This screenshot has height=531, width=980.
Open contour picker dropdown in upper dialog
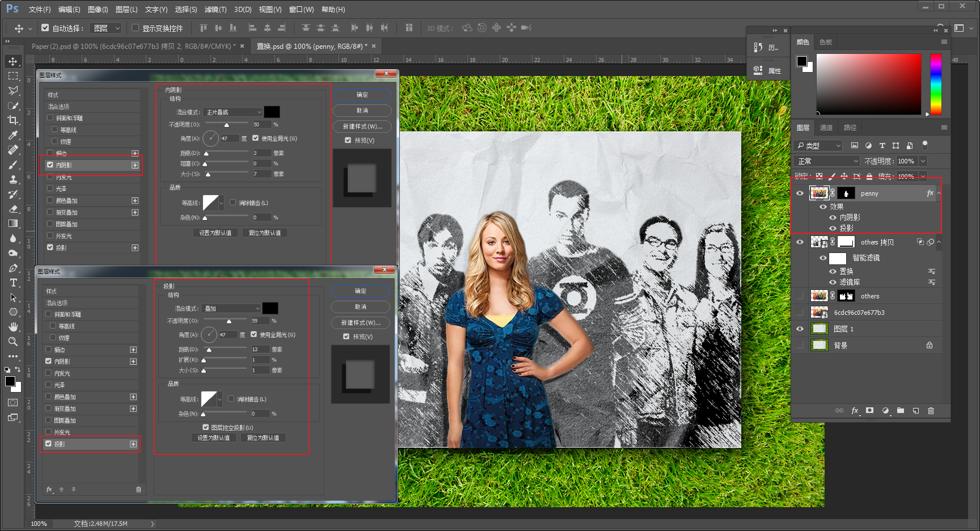(x=221, y=203)
